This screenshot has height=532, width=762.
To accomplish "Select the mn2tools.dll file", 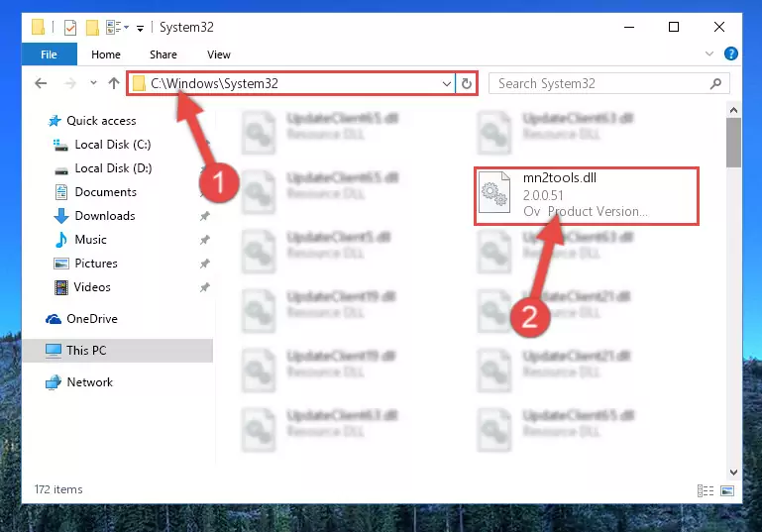I will pyautogui.click(x=587, y=196).
